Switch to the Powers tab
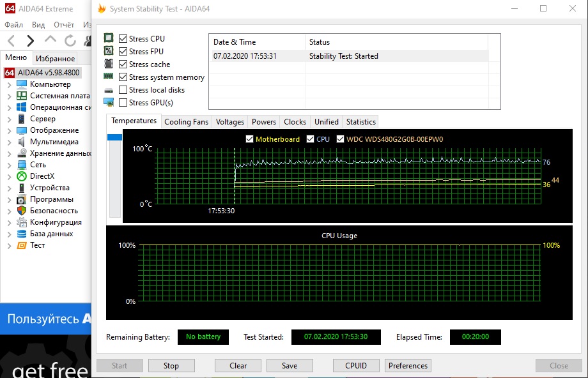This screenshot has width=588, height=378. (x=263, y=122)
